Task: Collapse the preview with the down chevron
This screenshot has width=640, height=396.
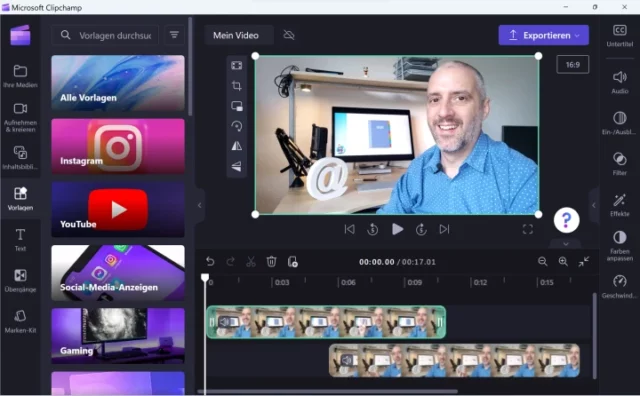Action: tap(566, 244)
